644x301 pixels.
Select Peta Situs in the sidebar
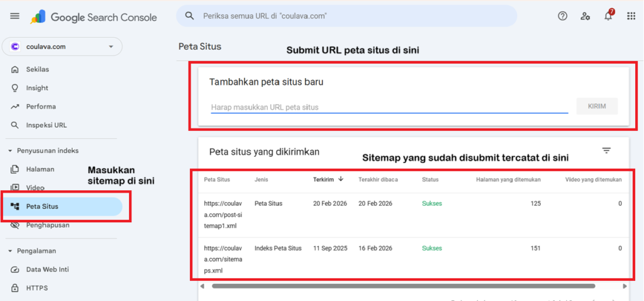(x=62, y=207)
